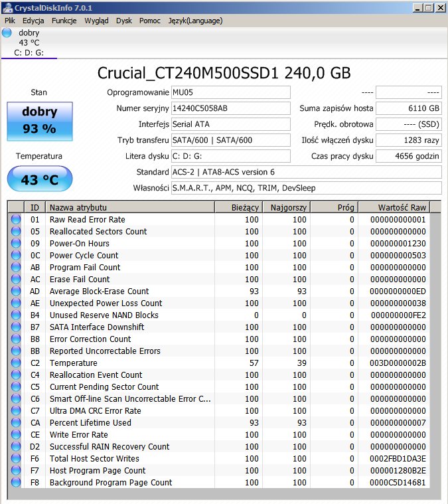
Task: Click the status orb for Ultra DMA CRC Error Rate
Action: pos(16,410)
